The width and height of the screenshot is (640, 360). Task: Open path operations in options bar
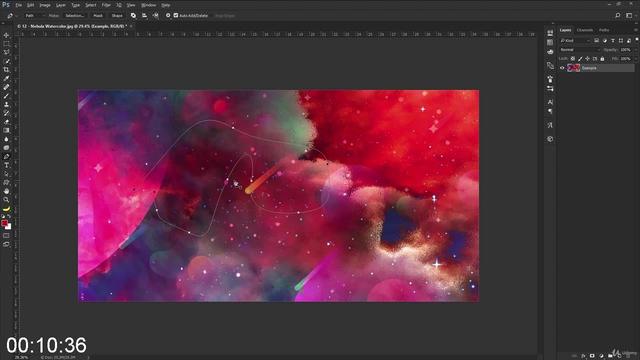tap(133, 16)
